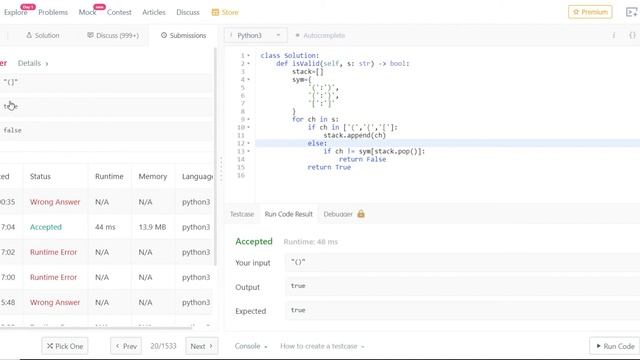This screenshot has width=640, height=360.
Task: Click the Status column header
Action: [x=40, y=176]
